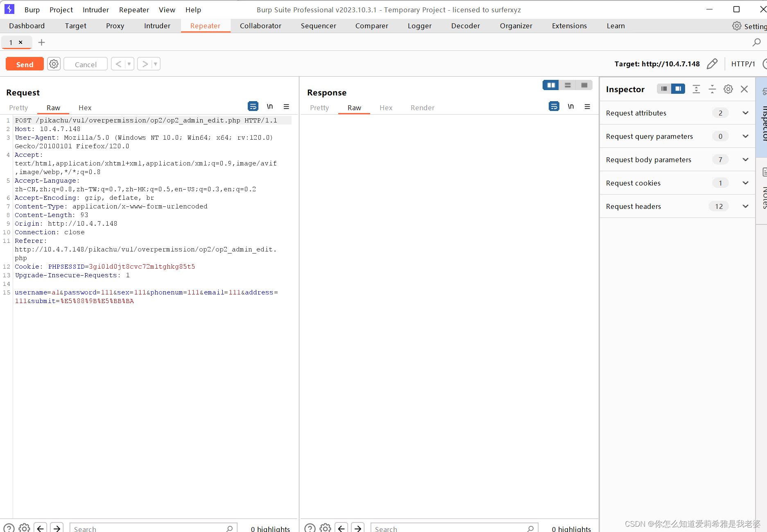This screenshot has height=532, width=767.
Task: Switch to the Collaborator tab
Action: (260, 26)
